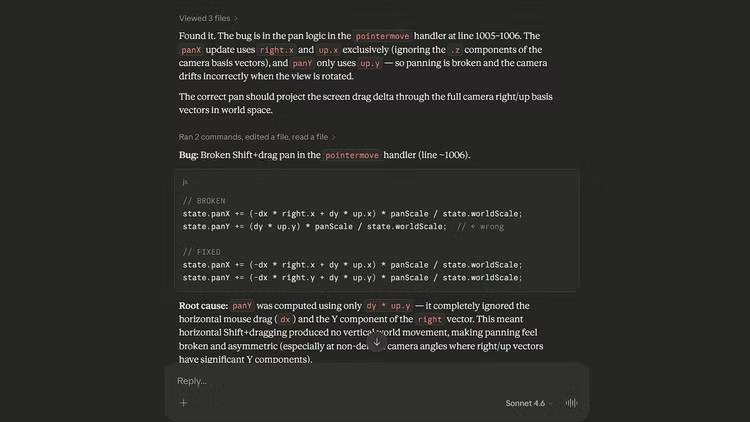
Task: Start voice mode with the waveform icon
Action: tap(572, 403)
